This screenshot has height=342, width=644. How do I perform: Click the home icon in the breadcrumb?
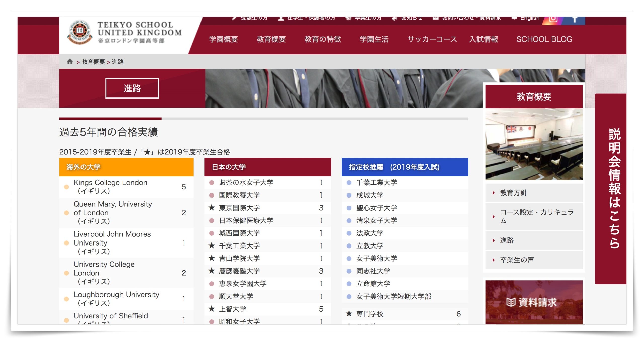coord(70,61)
